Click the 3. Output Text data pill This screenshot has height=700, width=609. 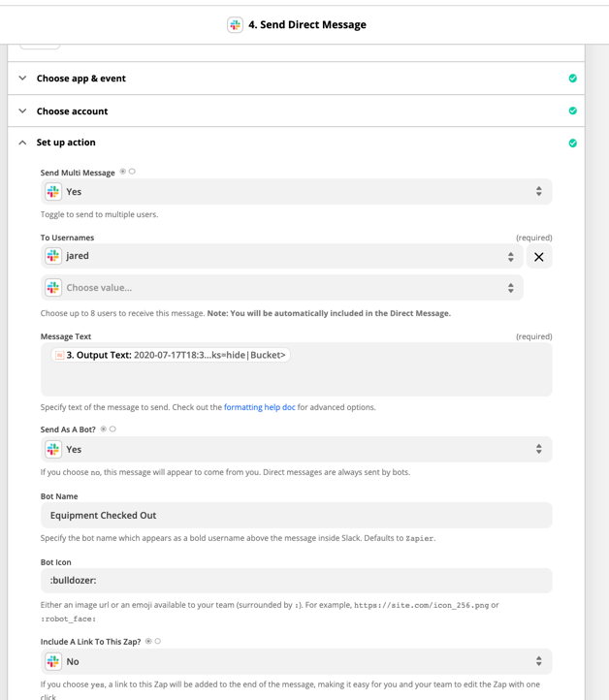[171, 356]
